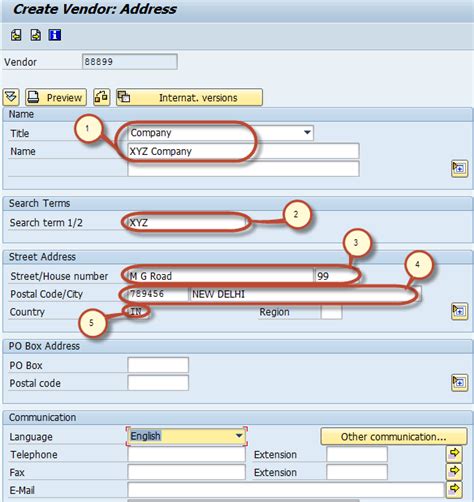Click the Telephone Extension field
The height and width of the screenshot is (502, 474).
tap(357, 454)
